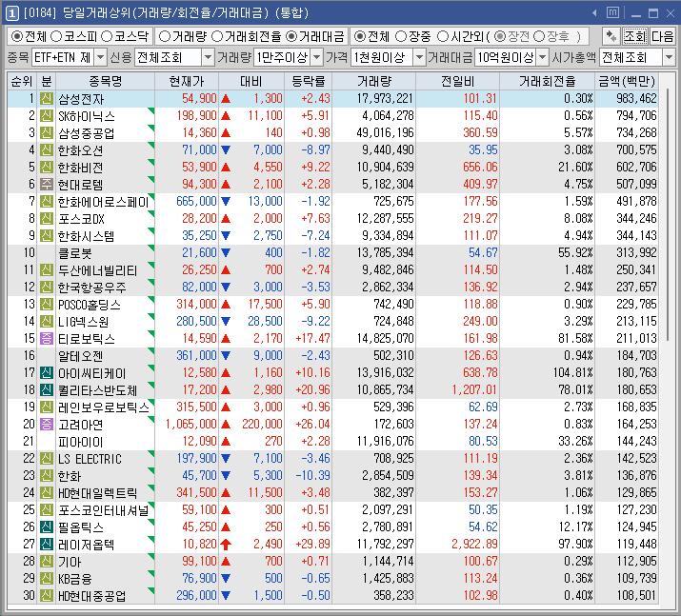Select the 전체 market radio button
Image resolution: width=681 pixels, height=616 pixels.
point(17,36)
